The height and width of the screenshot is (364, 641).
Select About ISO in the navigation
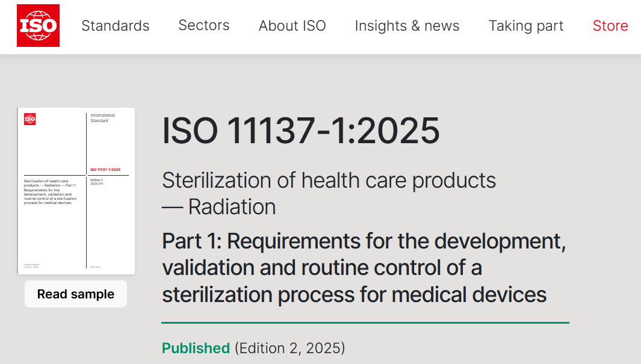(292, 26)
